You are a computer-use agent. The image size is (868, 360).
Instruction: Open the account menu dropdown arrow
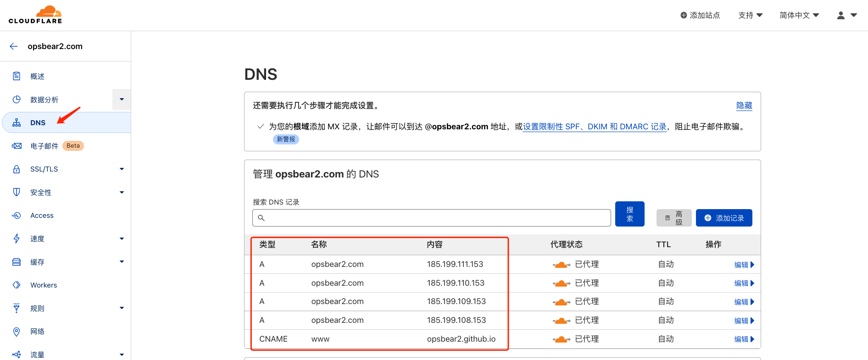point(854,15)
